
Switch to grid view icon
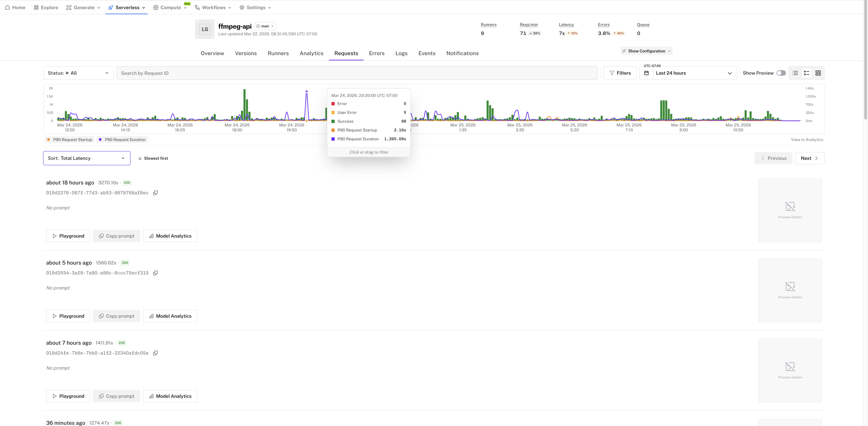[818, 73]
